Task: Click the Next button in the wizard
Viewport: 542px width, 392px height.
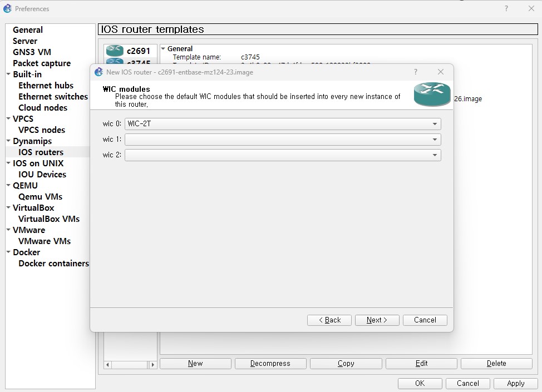Action: pyautogui.click(x=377, y=320)
